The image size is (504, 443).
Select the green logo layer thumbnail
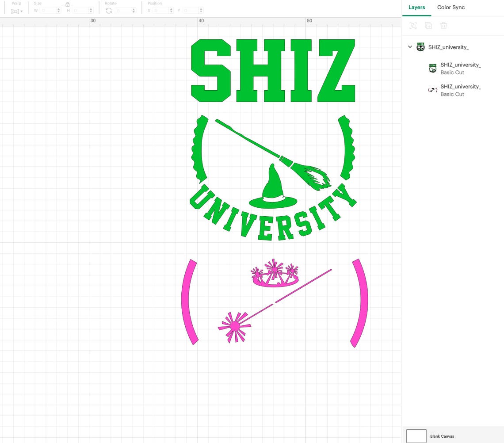click(x=433, y=68)
